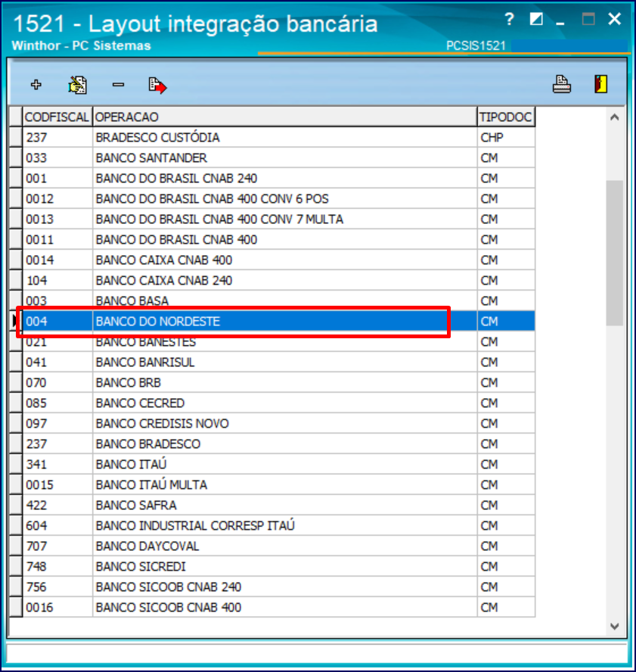
Task: Open the question mark help icon
Action: tap(509, 19)
